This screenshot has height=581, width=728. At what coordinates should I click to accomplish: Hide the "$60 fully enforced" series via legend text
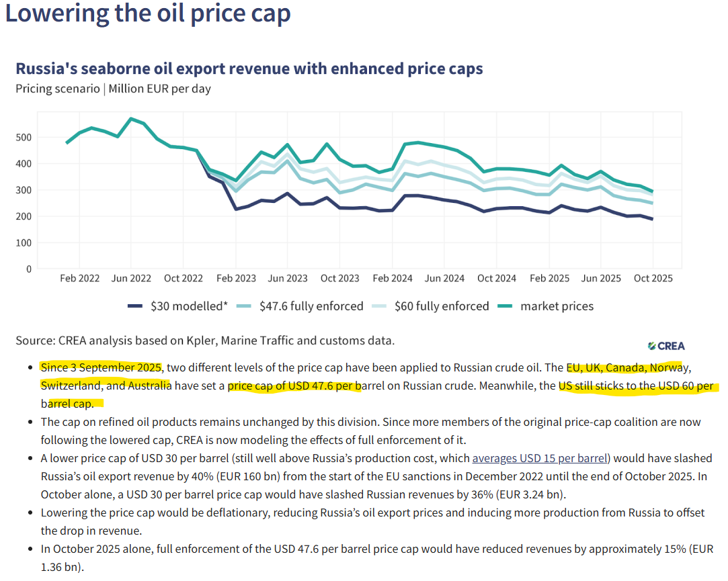[x=442, y=306]
